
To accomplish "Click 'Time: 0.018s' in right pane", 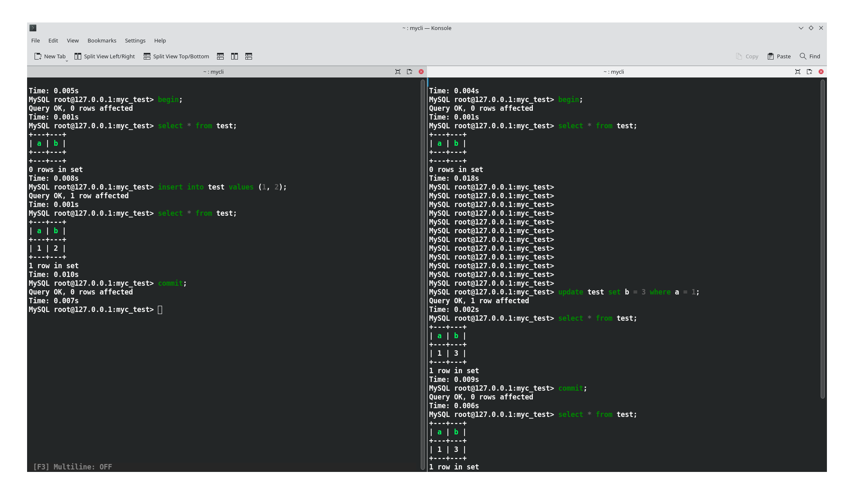I will pos(454,178).
